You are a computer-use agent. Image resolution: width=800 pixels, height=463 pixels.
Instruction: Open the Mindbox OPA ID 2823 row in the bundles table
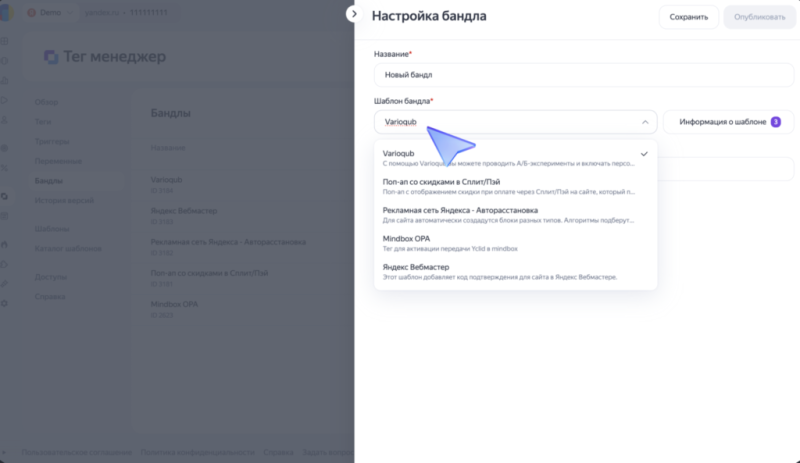point(244,309)
